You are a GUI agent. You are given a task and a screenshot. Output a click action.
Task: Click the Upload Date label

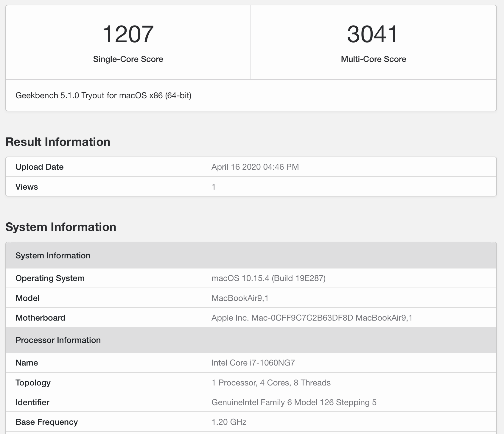[x=39, y=167]
